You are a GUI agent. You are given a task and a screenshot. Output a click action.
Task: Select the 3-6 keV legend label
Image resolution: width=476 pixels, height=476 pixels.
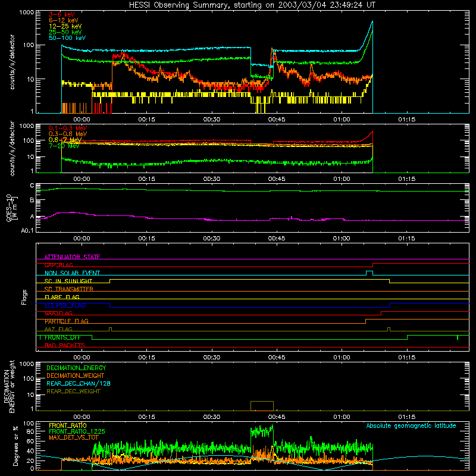(x=62, y=14)
